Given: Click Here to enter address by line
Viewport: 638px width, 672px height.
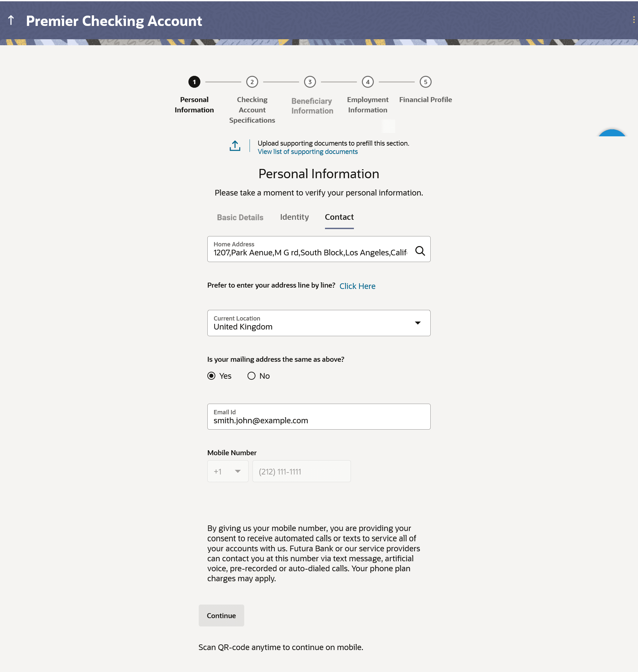Looking at the screenshot, I should (x=357, y=286).
